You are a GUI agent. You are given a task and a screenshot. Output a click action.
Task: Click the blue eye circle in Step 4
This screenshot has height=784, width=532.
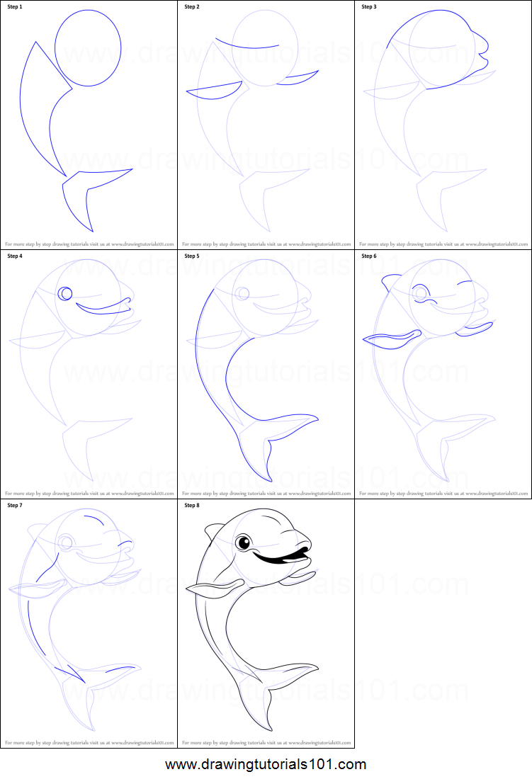tap(65, 293)
